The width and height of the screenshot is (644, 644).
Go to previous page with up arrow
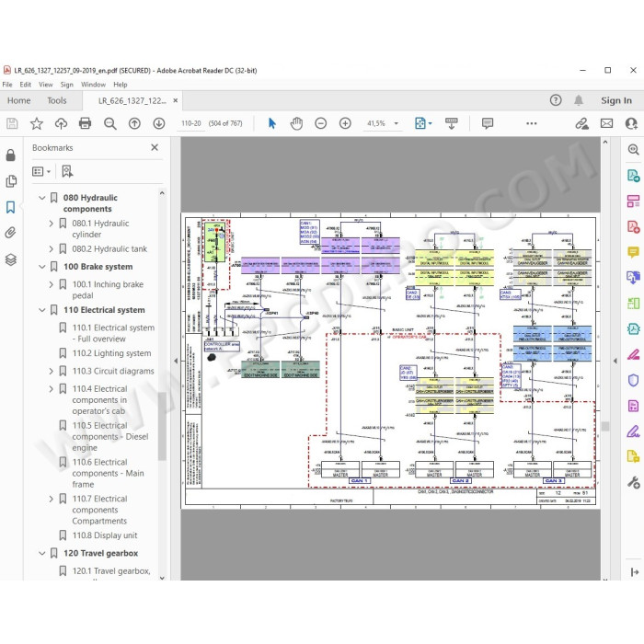[134, 123]
